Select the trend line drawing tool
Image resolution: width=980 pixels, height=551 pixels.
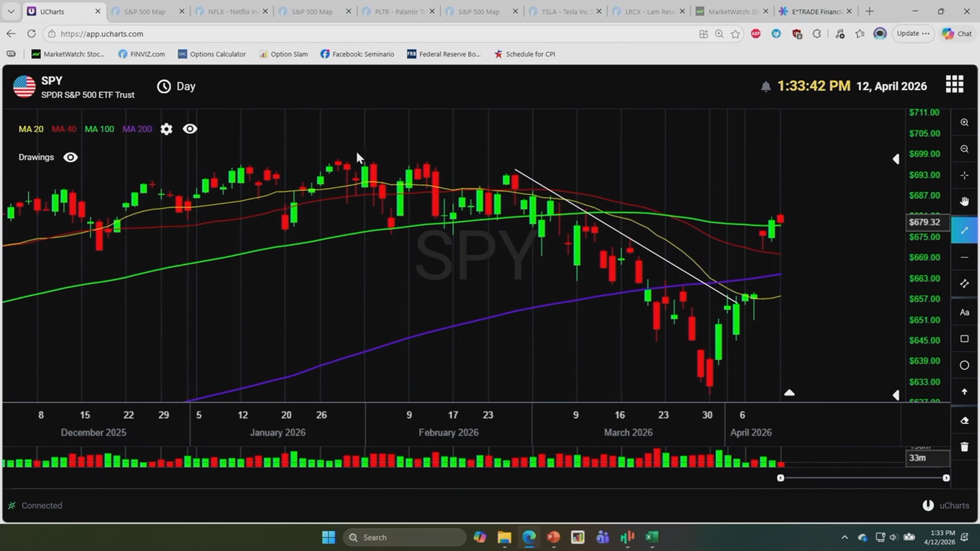[x=964, y=230]
